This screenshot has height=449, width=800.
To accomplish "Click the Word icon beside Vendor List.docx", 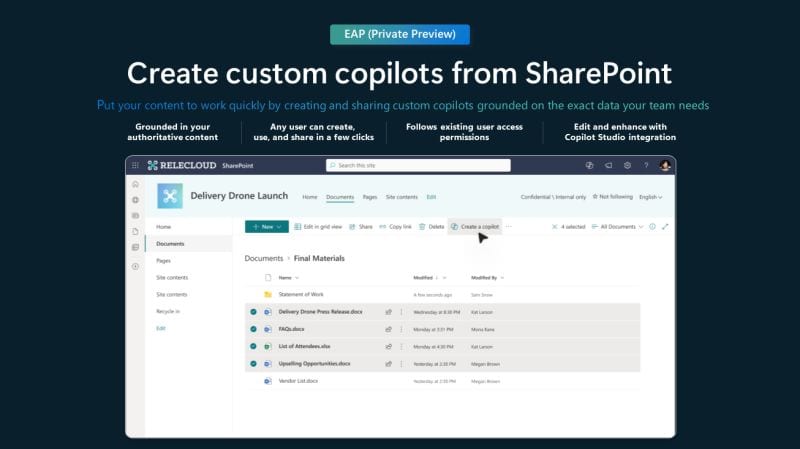I will 268,381.
